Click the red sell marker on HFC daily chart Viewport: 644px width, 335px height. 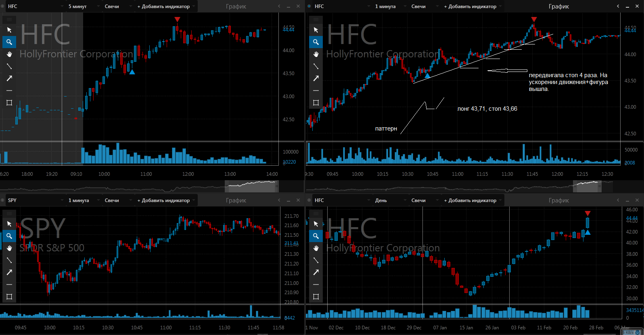click(x=588, y=213)
